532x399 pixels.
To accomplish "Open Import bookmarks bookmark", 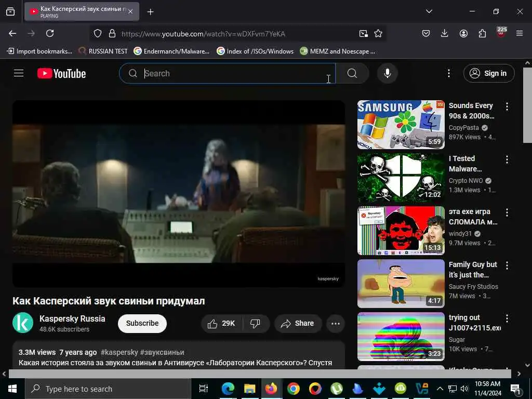I will point(39,51).
